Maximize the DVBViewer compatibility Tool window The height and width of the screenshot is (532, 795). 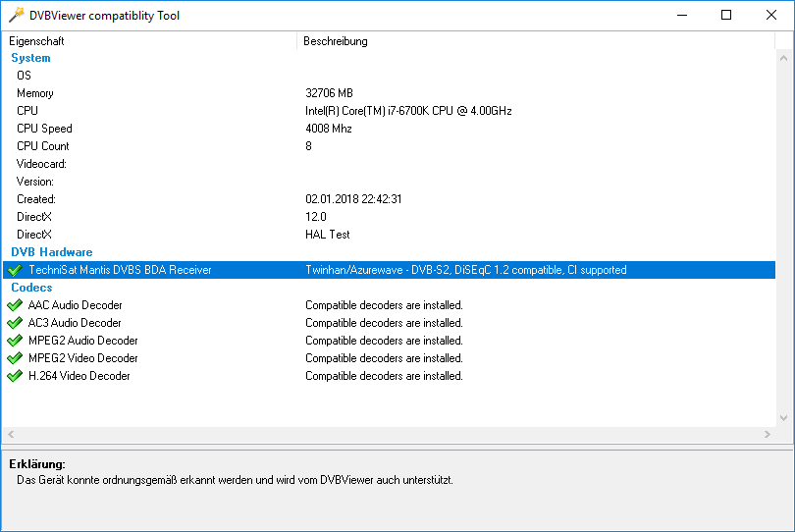726,16
